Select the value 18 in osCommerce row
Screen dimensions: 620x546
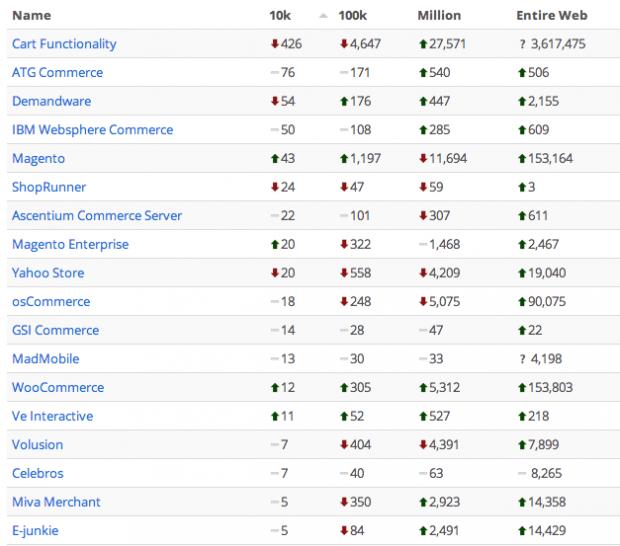coord(288,301)
